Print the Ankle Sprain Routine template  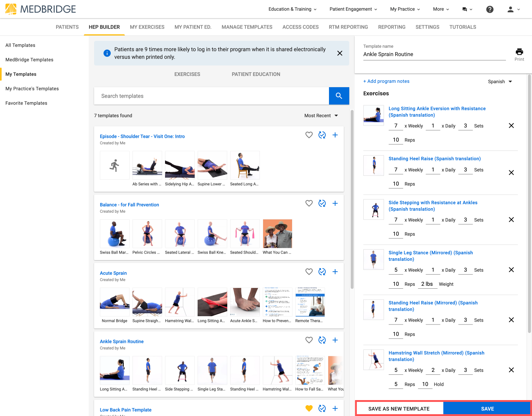coord(519,54)
